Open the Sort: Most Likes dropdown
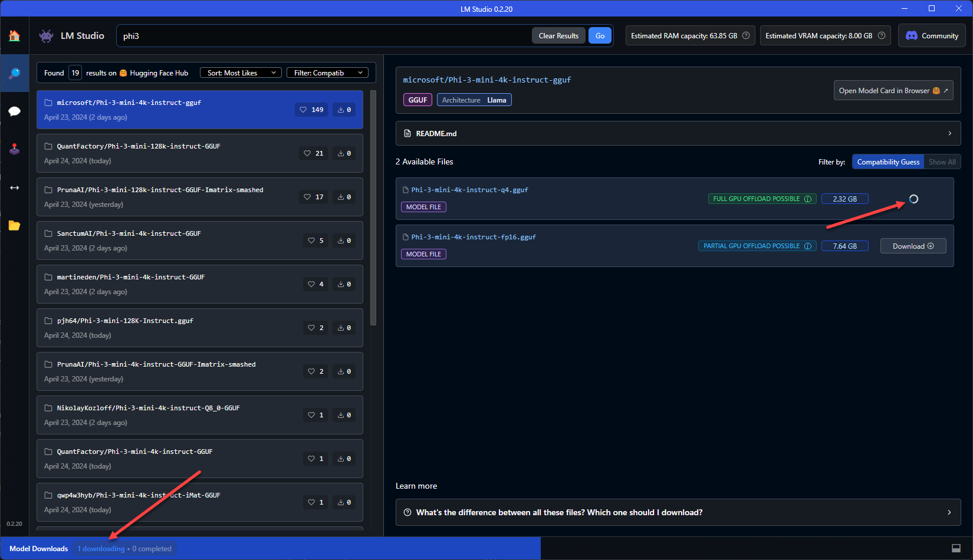This screenshot has width=973, height=560. point(241,73)
